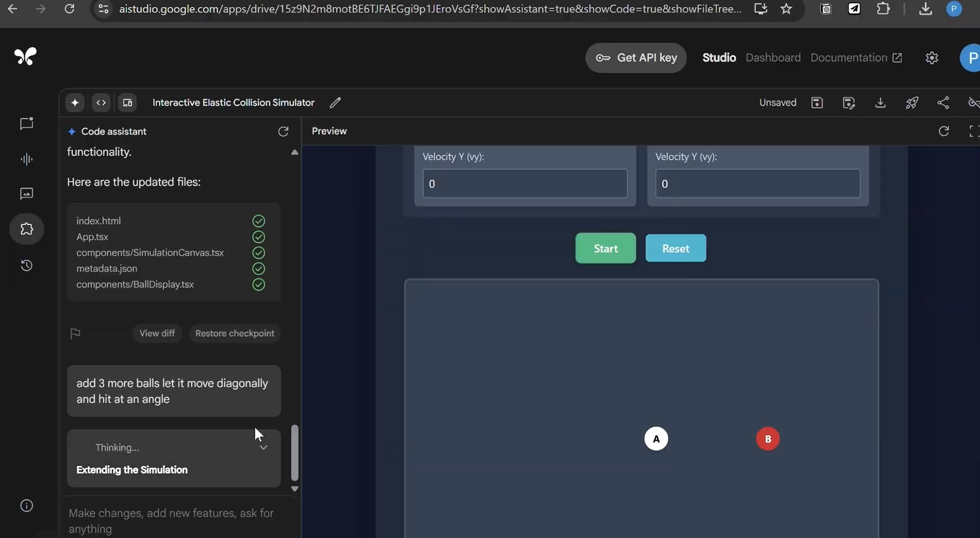
Task: Rename the simulator using the pencil icon
Action: tap(335, 103)
